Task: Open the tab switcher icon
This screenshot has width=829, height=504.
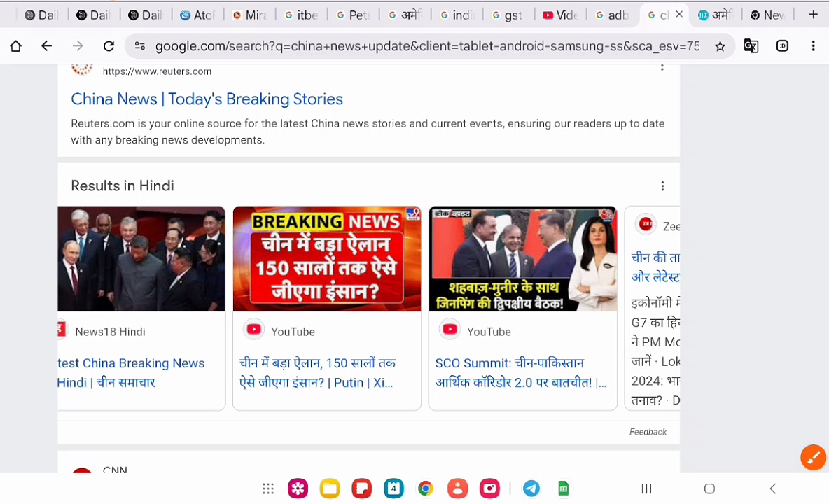Action: 783,46
